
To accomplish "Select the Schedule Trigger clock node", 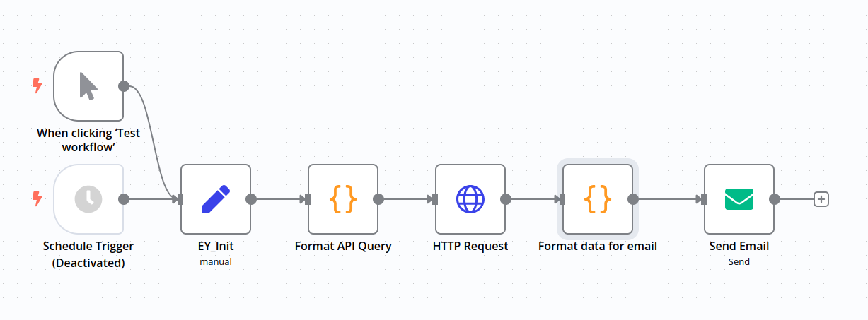I will (88, 199).
